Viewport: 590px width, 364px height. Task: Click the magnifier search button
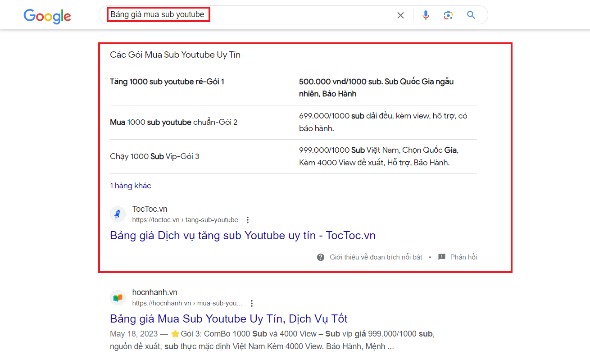pyautogui.click(x=471, y=15)
